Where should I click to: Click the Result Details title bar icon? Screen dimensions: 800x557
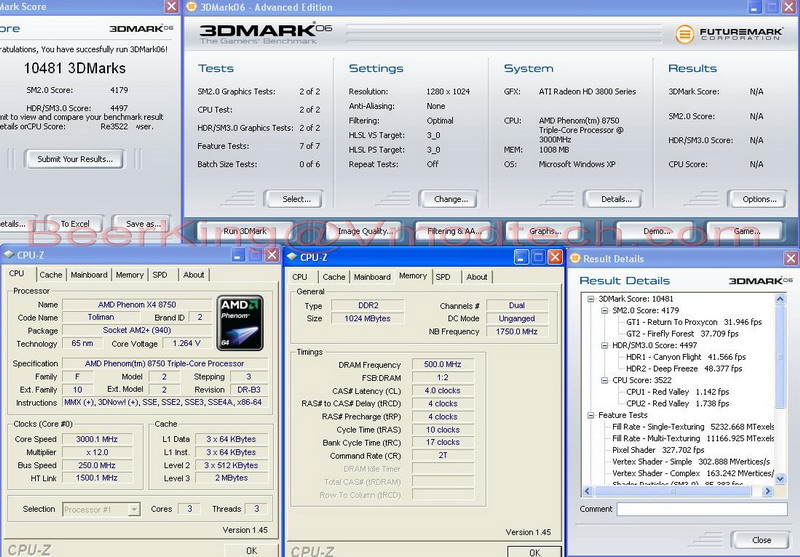[x=575, y=259]
